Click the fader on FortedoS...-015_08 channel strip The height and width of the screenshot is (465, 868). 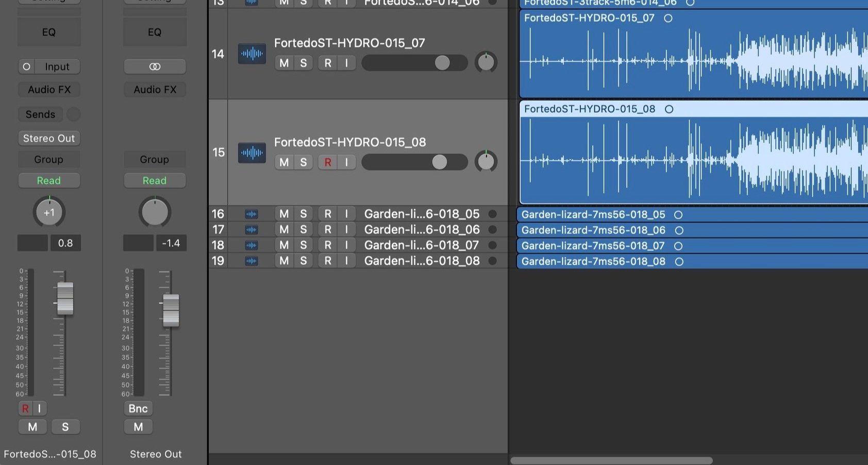pyautogui.click(x=65, y=298)
